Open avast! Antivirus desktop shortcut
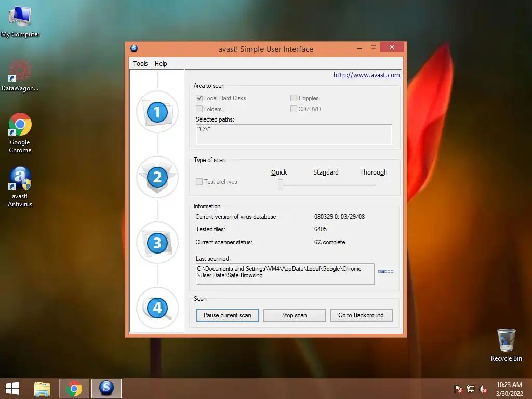 pos(20,187)
